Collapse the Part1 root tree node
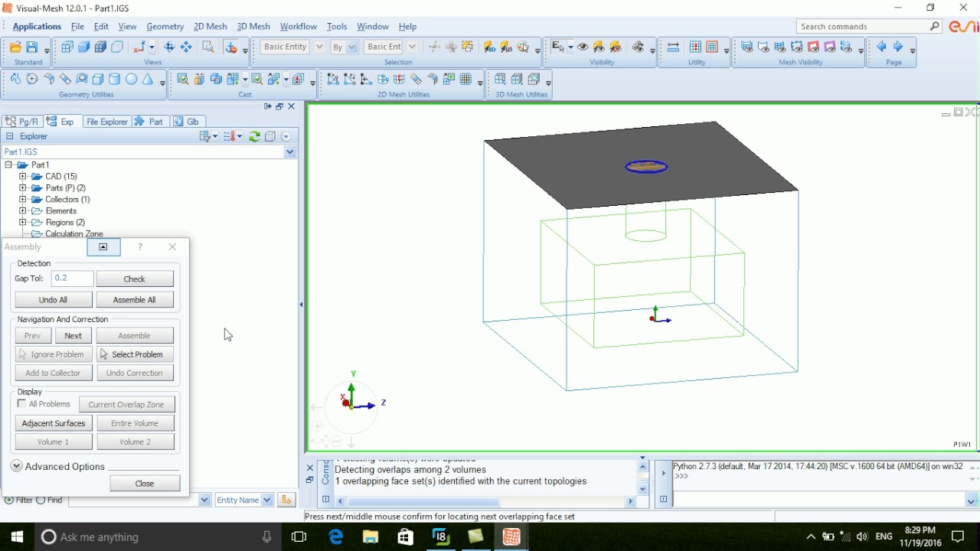 coord(8,165)
